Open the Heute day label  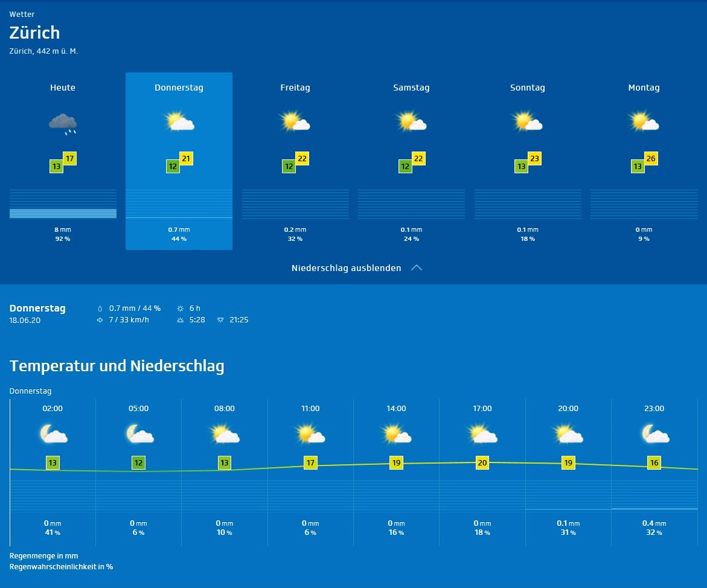click(63, 88)
